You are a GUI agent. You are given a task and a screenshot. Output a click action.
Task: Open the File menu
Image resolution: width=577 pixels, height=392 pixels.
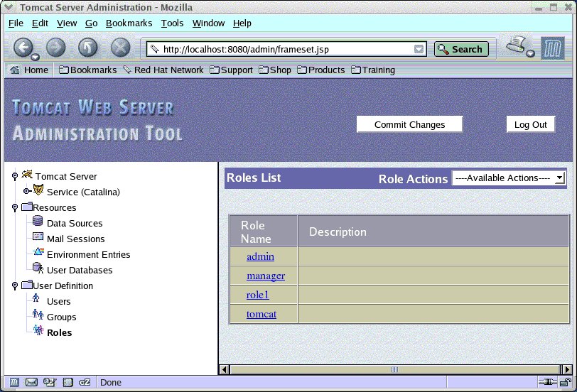point(16,23)
